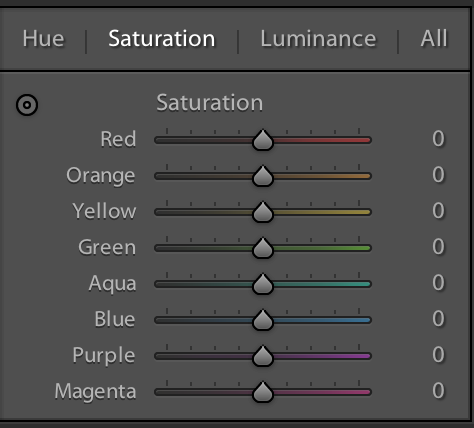
Task: Click the Orange saturation slider handle
Action: (263, 176)
